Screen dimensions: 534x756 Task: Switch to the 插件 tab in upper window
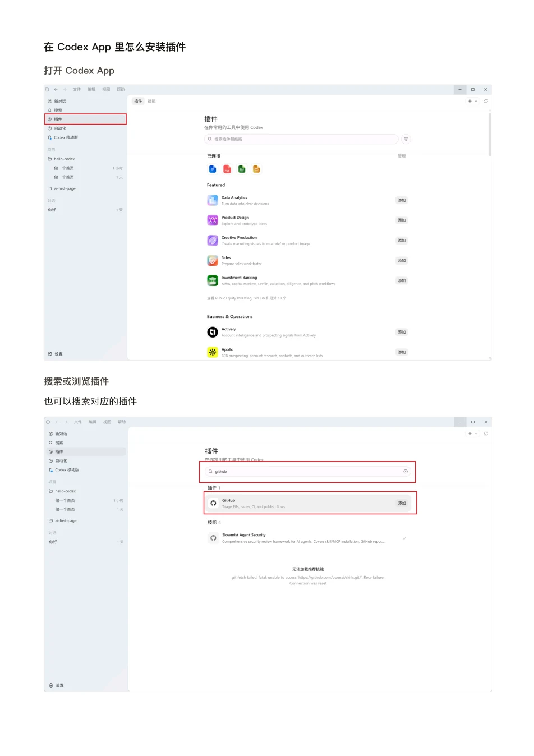138,101
